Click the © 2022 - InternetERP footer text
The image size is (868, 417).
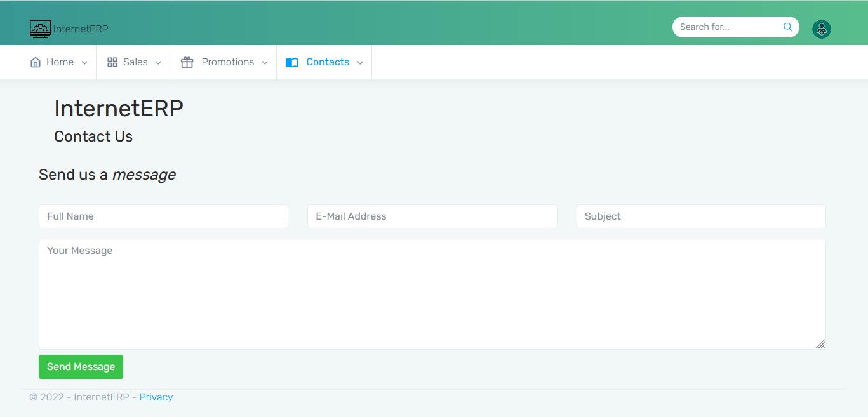click(79, 397)
